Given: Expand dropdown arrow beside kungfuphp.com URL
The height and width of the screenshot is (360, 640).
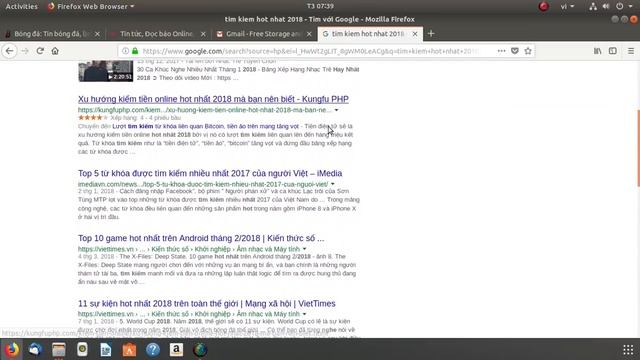Looking at the screenshot, I should pos(336,110).
